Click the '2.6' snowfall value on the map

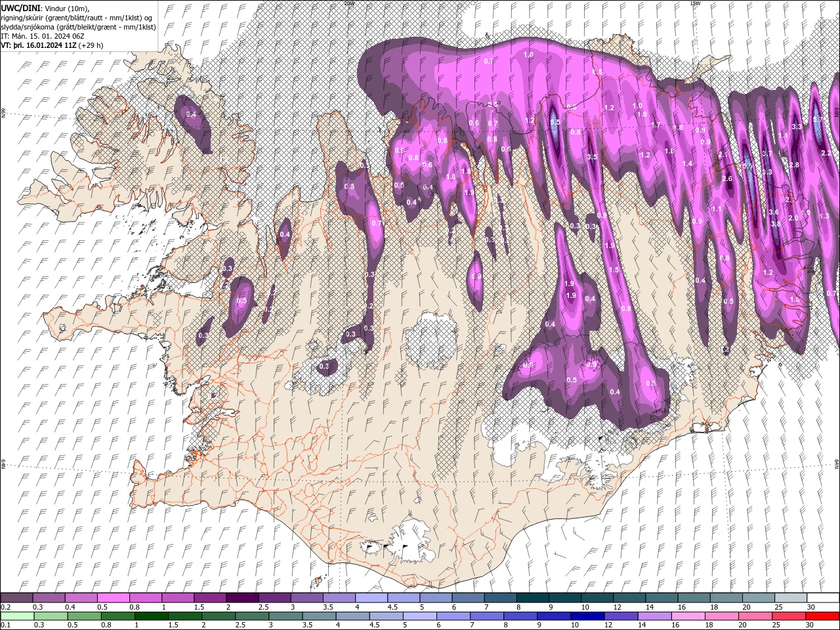click(x=727, y=178)
